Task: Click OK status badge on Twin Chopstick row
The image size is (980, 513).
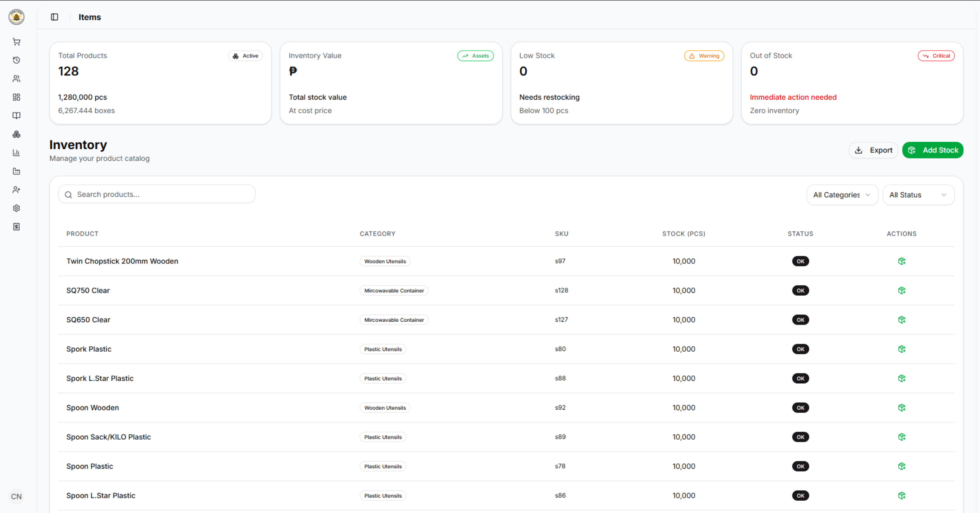Action: coord(801,262)
